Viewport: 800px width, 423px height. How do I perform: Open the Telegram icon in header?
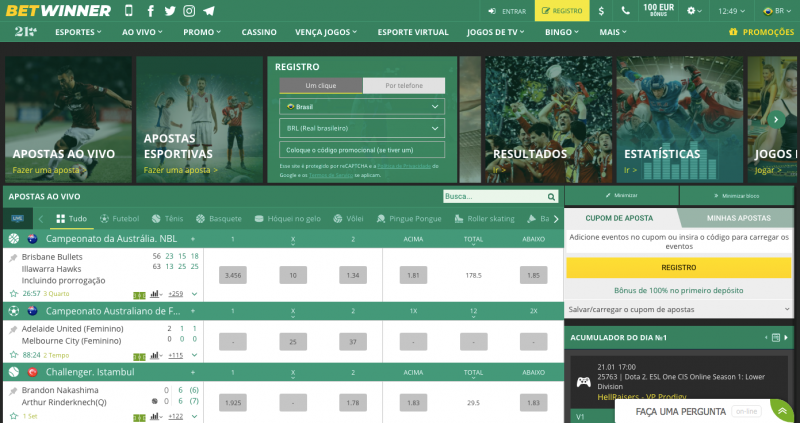[x=208, y=11]
